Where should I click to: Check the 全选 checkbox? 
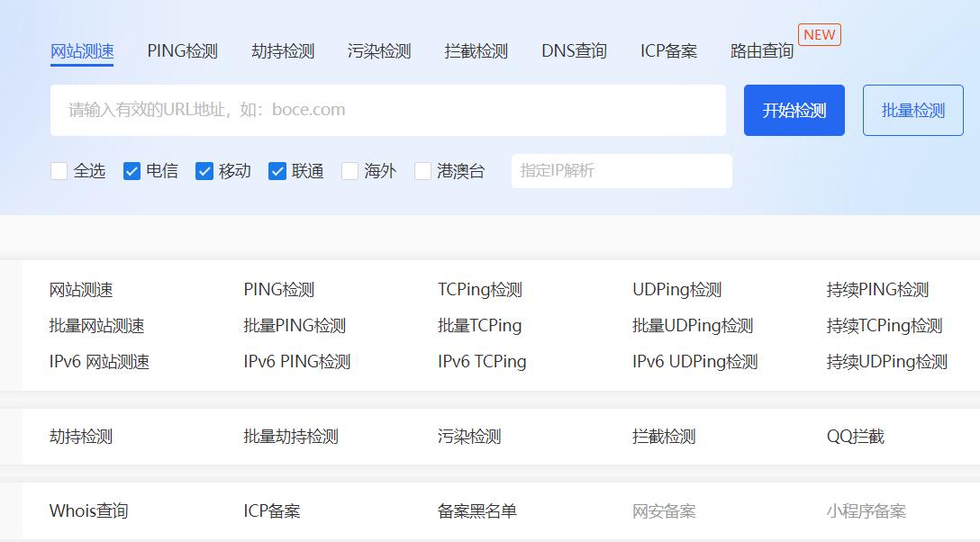(x=59, y=171)
